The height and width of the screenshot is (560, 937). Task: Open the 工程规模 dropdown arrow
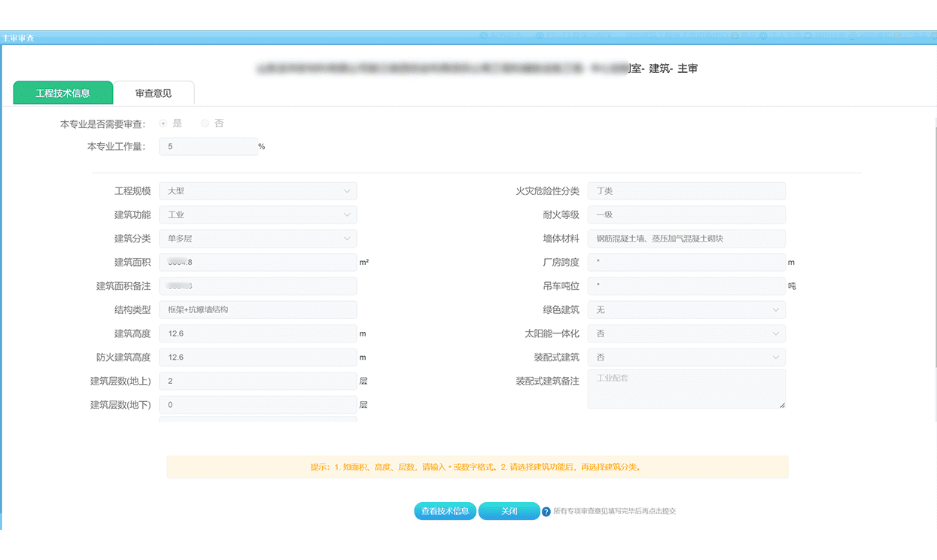click(x=347, y=190)
